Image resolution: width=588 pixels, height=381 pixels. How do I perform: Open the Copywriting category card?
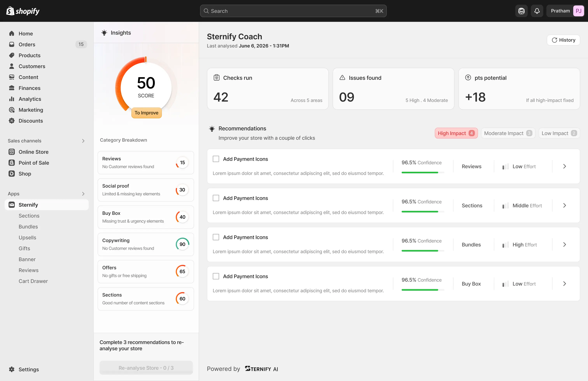[145, 244]
